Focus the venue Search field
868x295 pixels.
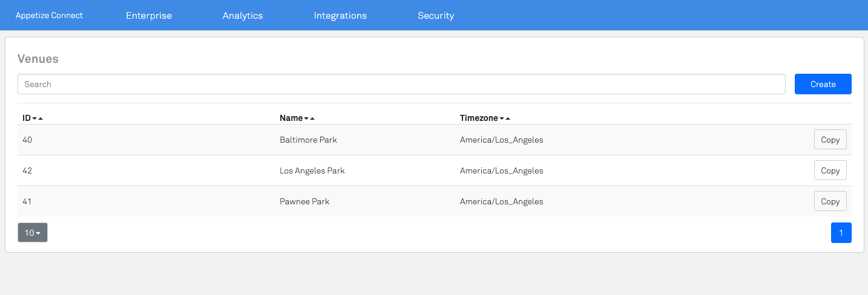pyautogui.click(x=401, y=84)
